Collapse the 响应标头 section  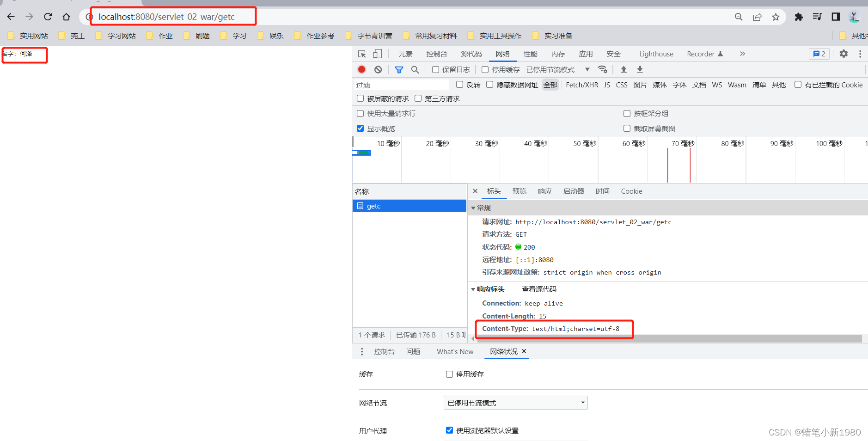coord(473,289)
